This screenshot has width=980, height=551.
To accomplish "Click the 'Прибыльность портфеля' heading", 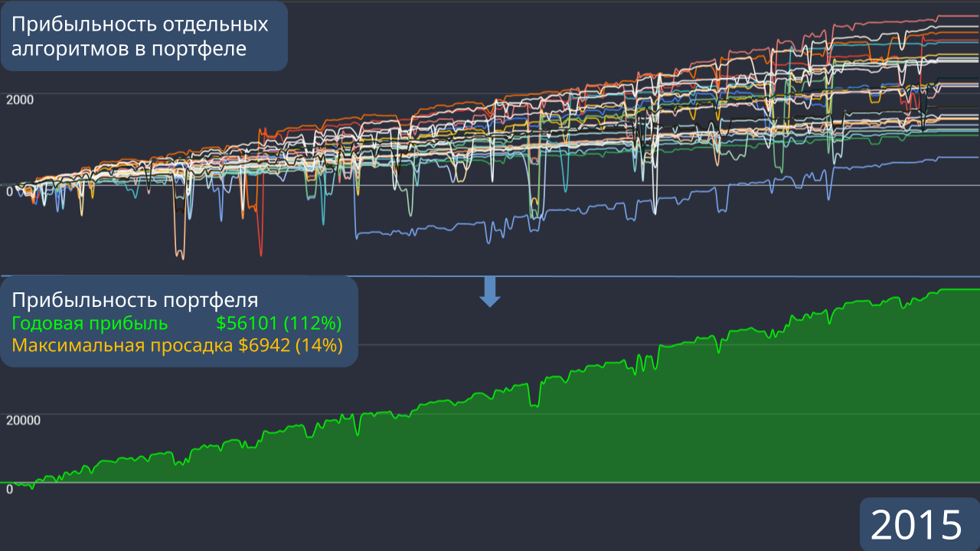I will pos(135,300).
